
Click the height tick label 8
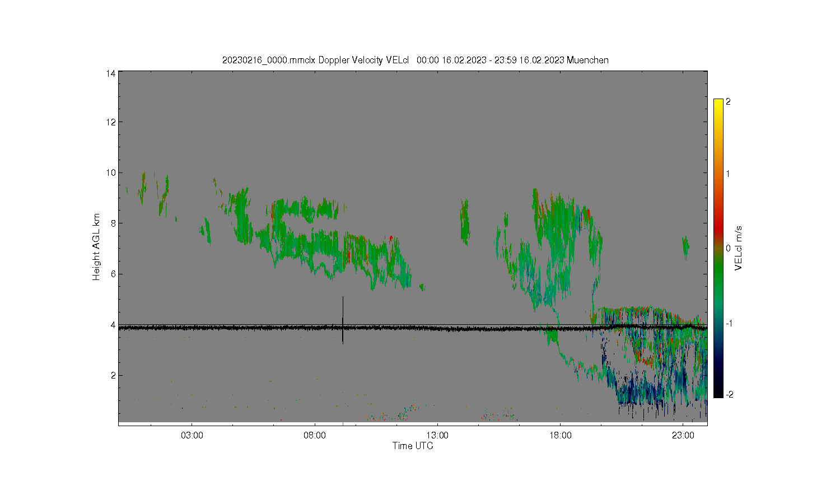(113, 223)
